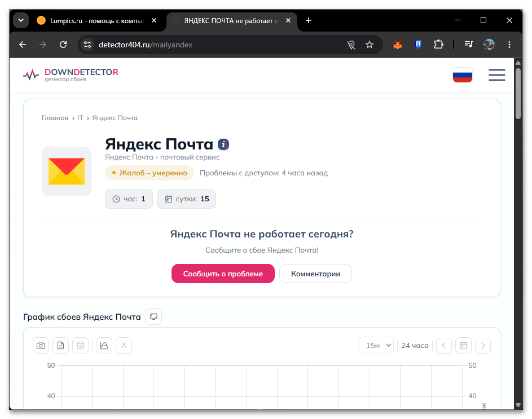The image size is (532, 419).
Task: Click the 24 часа range label
Action: coord(415,346)
